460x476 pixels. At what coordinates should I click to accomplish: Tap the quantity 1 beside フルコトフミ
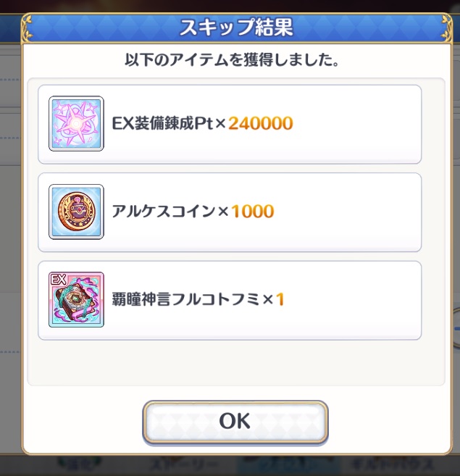[280, 299]
